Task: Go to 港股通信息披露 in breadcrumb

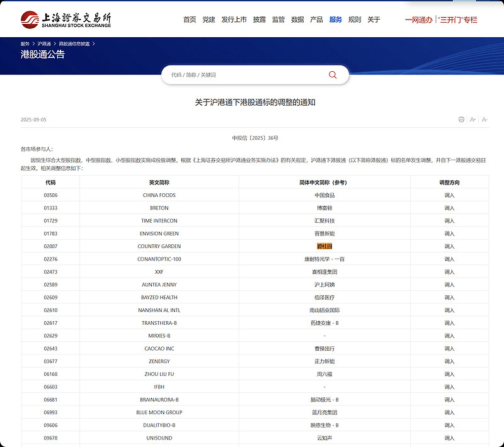Action: tap(74, 43)
